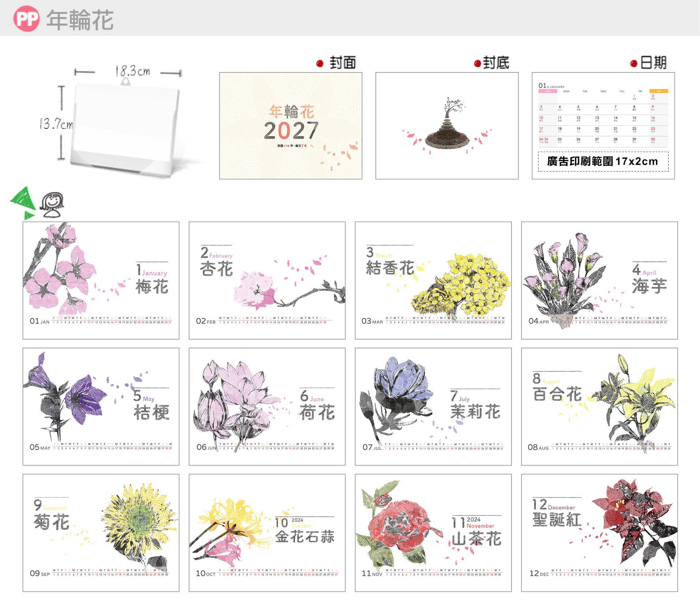Click the 封面 label
Screen dimensions: 700x610
click(342, 63)
